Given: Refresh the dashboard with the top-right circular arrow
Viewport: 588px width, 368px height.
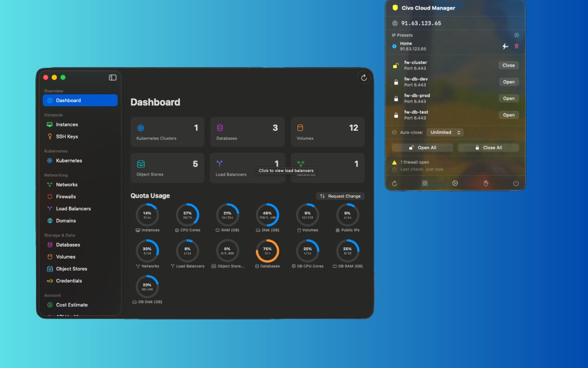Looking at the screenshot, I should (364, 78).
